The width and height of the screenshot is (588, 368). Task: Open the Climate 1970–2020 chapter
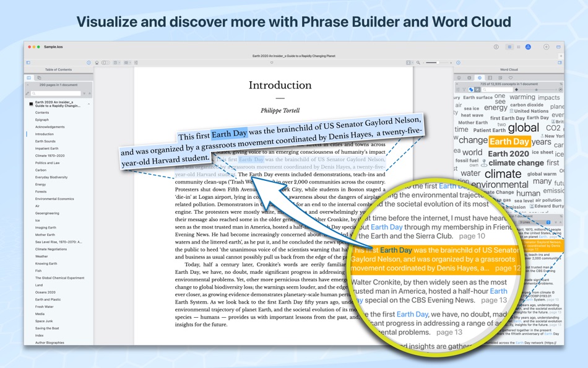[x=50, y=156]
